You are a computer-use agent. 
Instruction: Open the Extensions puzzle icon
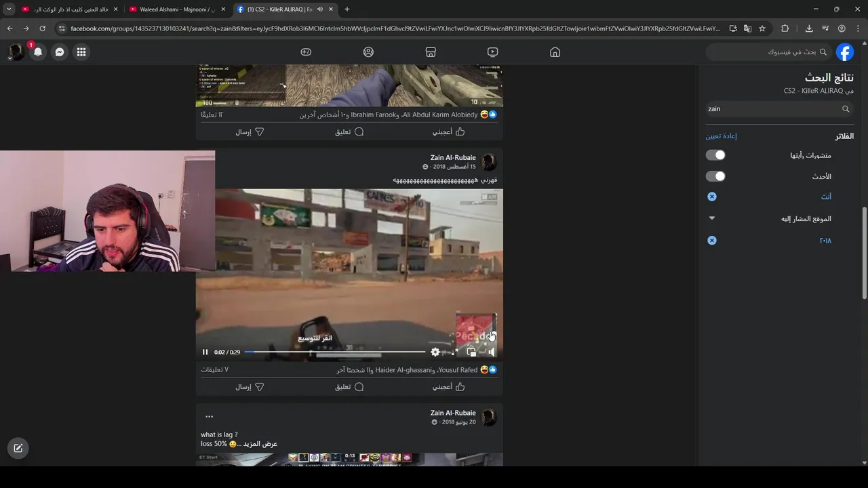click(785, 28)
